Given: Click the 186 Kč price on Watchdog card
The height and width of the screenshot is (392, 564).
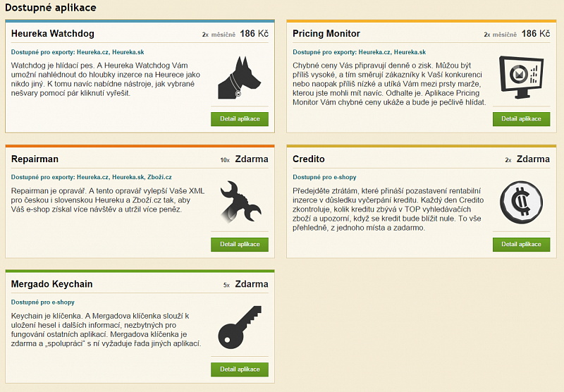Looking at the screenshot, I should (x=254, y=33).
